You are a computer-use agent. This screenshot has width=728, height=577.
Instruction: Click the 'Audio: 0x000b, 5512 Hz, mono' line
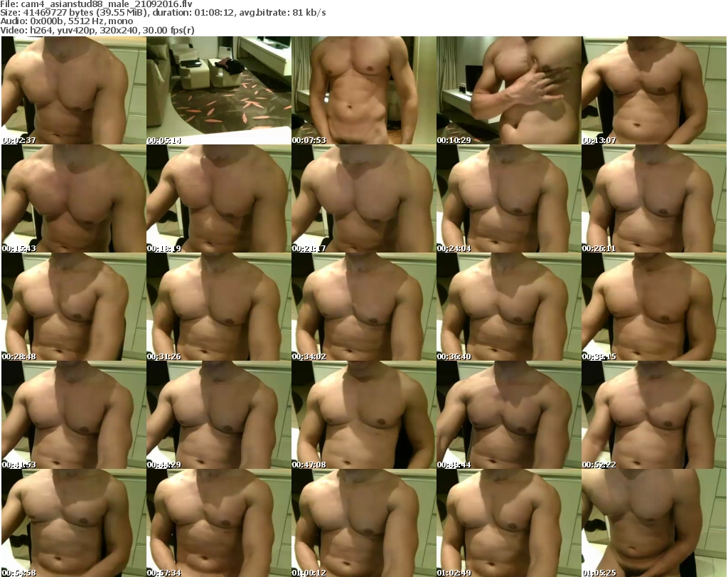66,21
